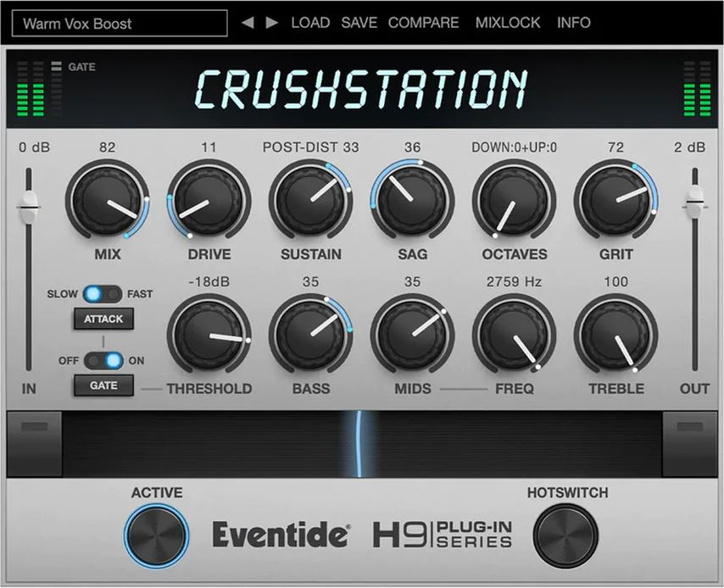Click the SAG value 36
Viewport: 724px width, 588px height.
pyautogui.click(x=412, y=147)
